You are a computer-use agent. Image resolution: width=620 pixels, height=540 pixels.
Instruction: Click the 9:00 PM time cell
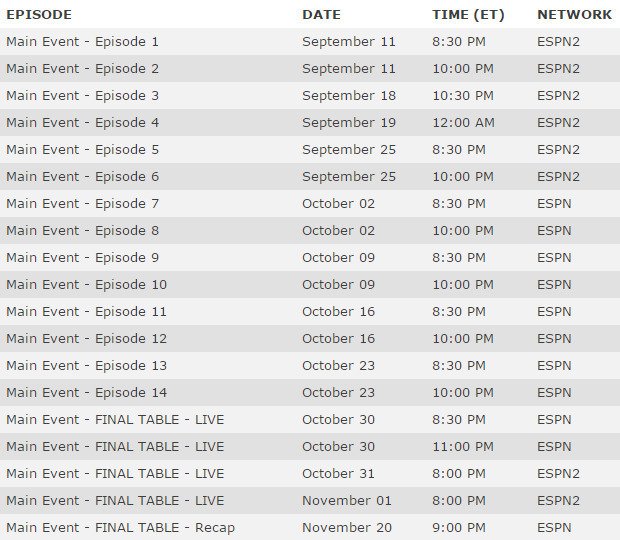click(x=459, y=527)
